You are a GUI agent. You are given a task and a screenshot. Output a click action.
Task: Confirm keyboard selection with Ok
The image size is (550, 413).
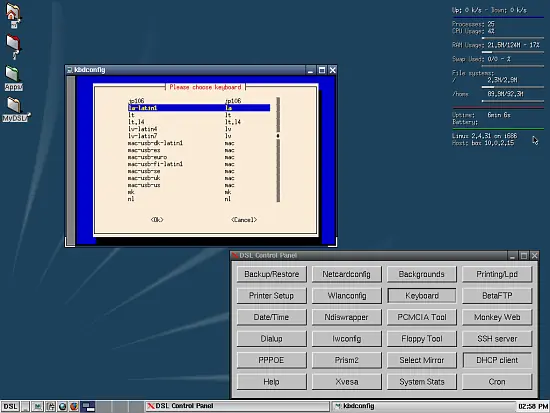click(x=157, y=220)
